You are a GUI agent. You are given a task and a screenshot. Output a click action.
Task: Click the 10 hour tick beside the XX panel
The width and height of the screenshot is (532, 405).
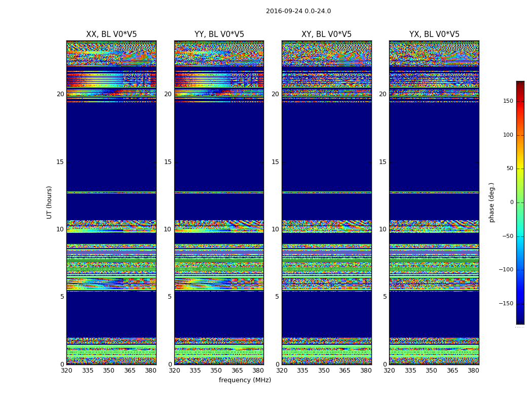[x=60, y=229]
